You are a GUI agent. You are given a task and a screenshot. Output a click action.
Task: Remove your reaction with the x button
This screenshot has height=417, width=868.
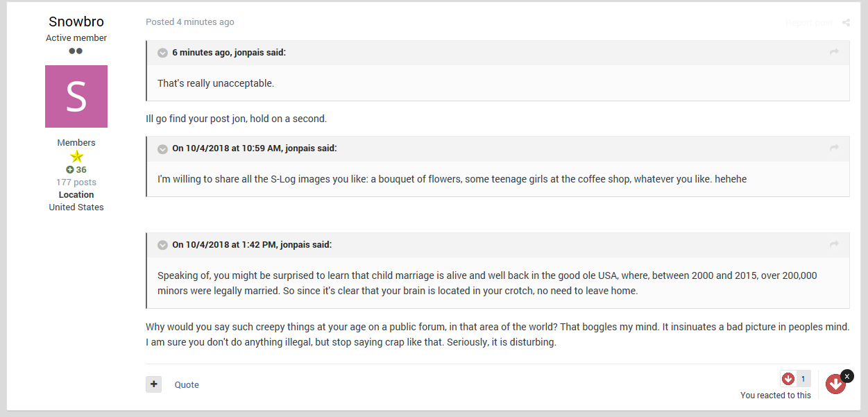(x=846, y=375)
